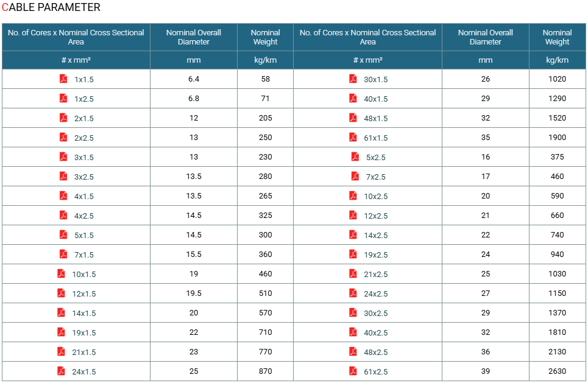Open PDF icon next to 19x2.5
The height and width of the screenshot is (383, 588).
(x=353, y=254)
